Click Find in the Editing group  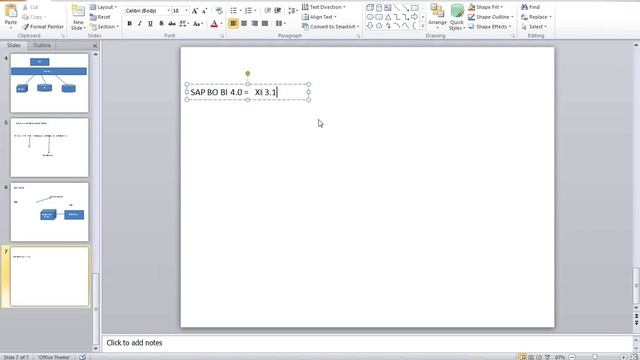coord(531,7)
